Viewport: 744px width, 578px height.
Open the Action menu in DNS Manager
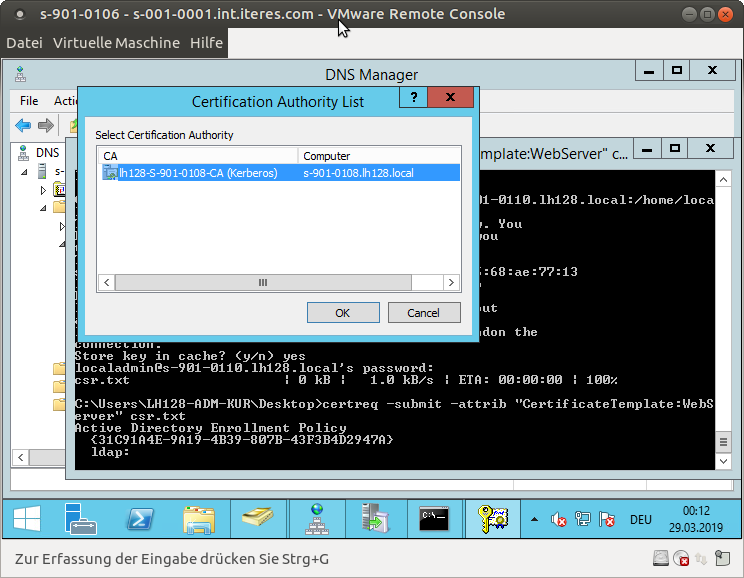(65, 101)
